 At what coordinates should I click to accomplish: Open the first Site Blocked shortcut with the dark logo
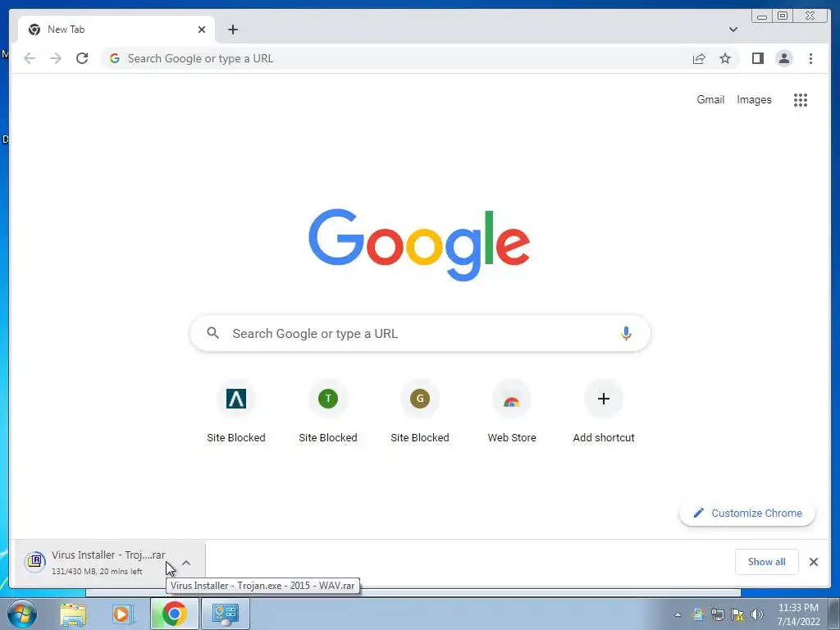point(236,412)
